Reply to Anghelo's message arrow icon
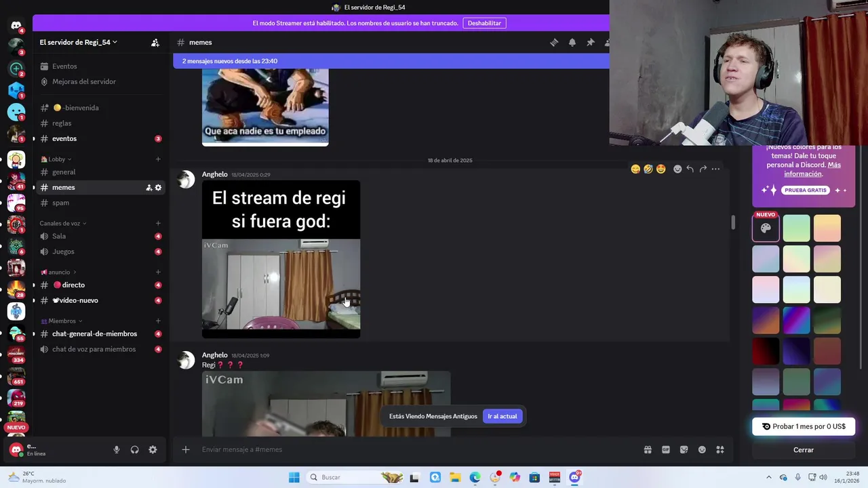This screenshot has width=868, height=488. pos(690,169)
